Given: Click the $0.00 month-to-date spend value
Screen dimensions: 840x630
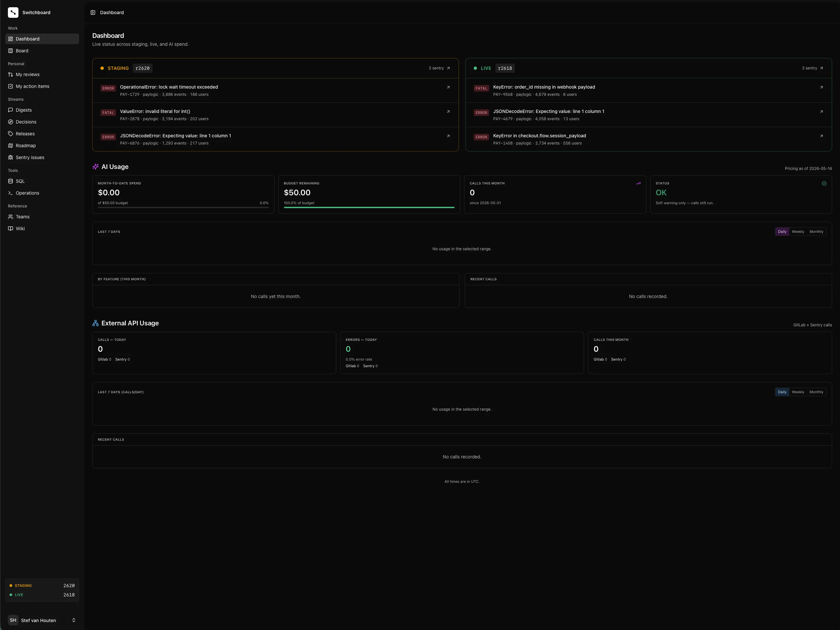Looking at the screenshot, I should click(109, 193).
